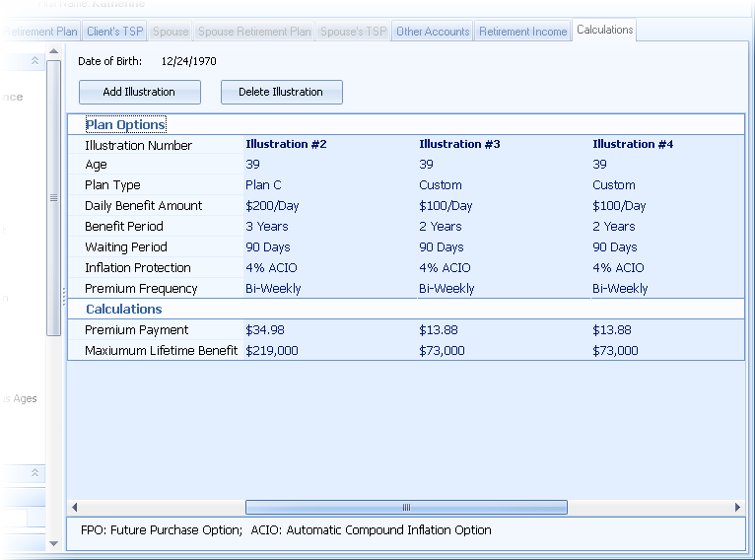Open the Client's TSP tab
This screenshot has height=560, width=755.
114,32
